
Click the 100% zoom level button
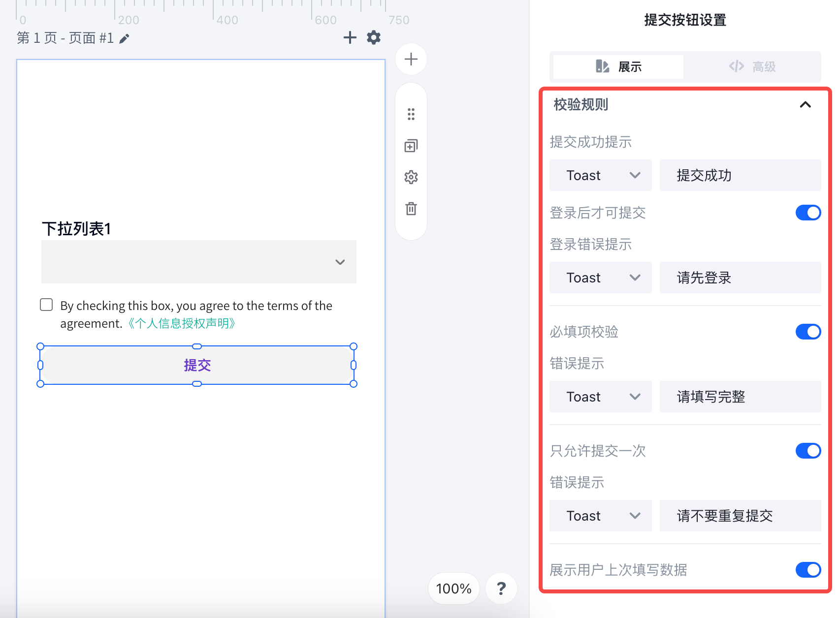point(454,588)
